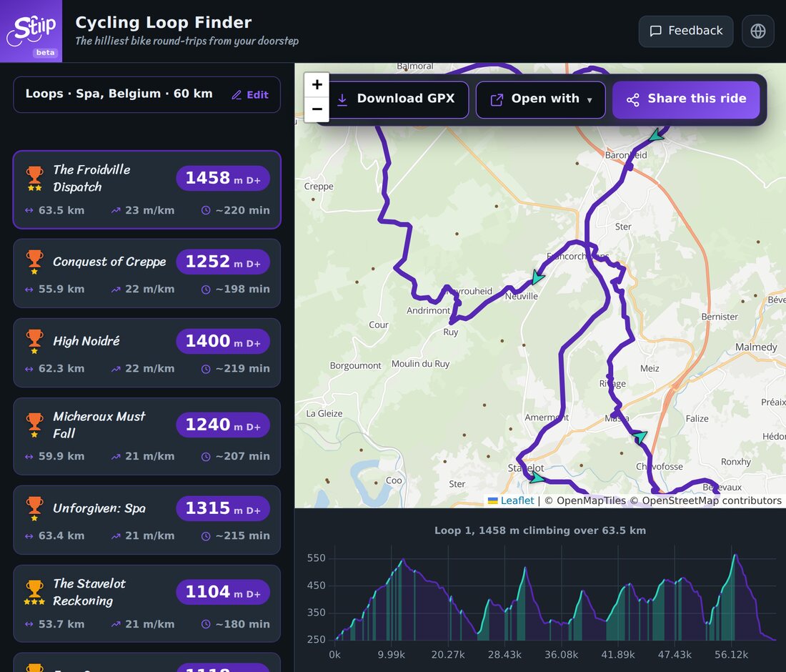This screenshot has width=786, height=672.
Task: Click the elevation peak near 56.12k
Action: click(735, 555)
